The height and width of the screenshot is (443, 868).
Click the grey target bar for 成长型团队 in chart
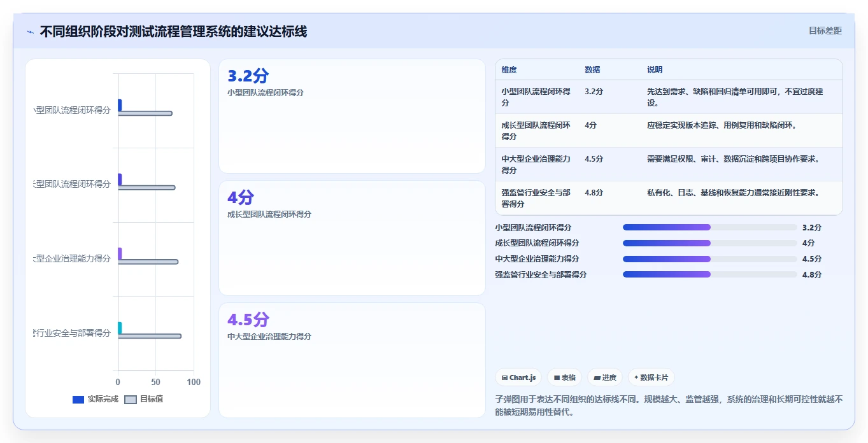pyautogui.click(x=146, y=188)
